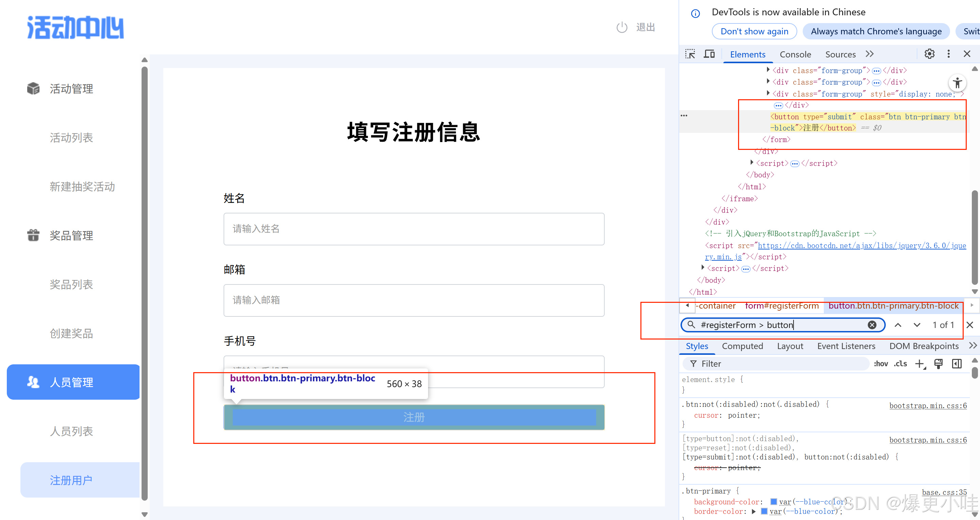Toggle the .cls class editor
The width and height of the screenshot is (980, 520).
click(900, 364)
